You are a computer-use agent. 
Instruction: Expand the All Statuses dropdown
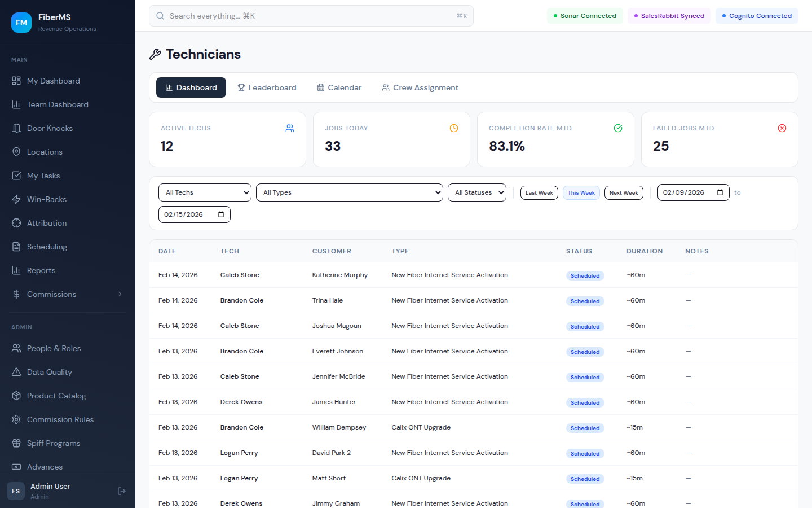476,192
